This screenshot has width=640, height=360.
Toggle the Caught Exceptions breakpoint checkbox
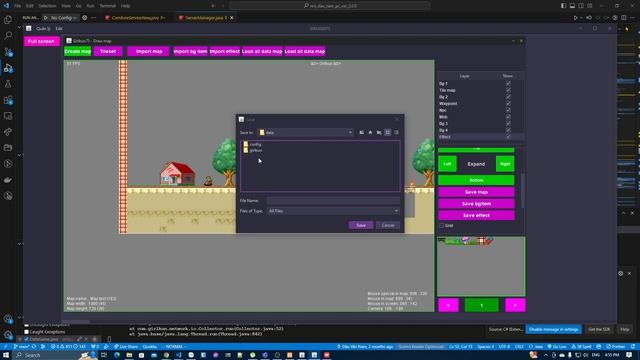(27, 332)
